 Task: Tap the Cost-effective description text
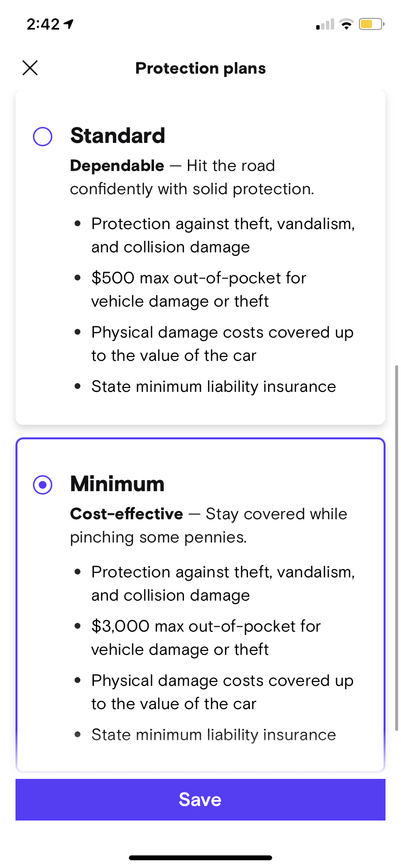coord(208,526)
